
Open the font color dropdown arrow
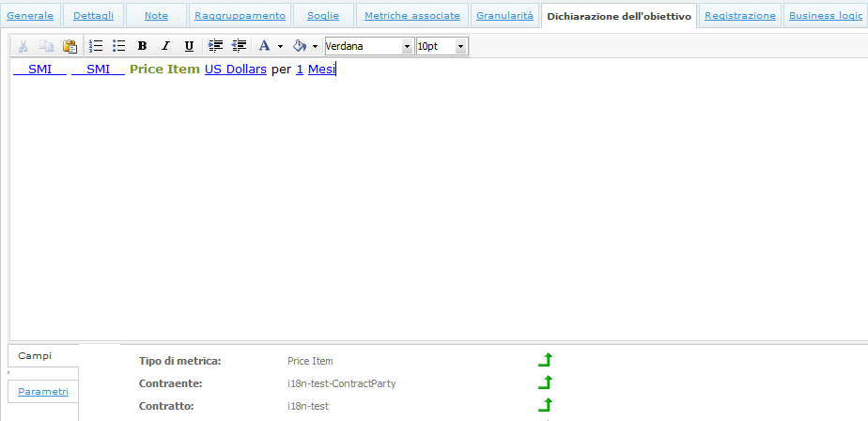(280, 47)
